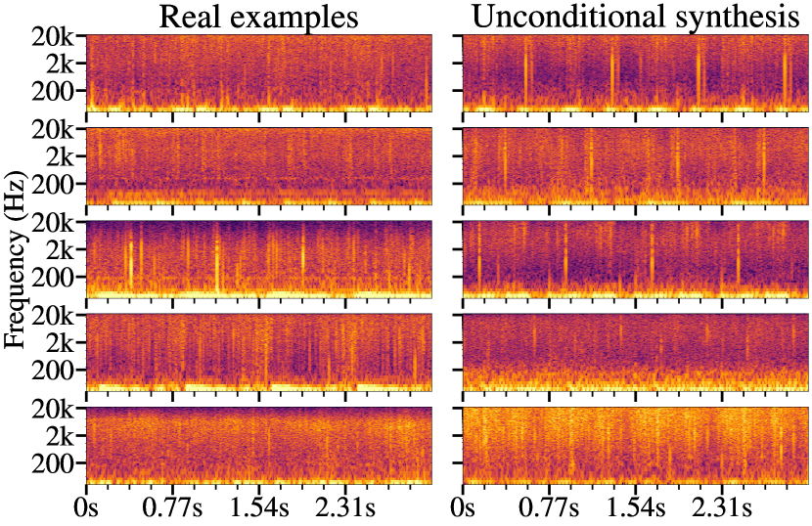Select the third-row Real examples spectrogram
The width and height of the screenshot is (812, 526).
[259, 259]
